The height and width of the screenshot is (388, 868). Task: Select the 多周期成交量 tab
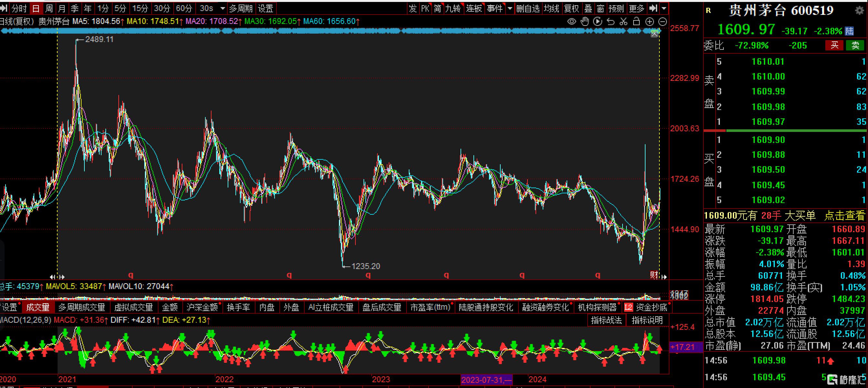pyautogui.click(x=81, y=307)
